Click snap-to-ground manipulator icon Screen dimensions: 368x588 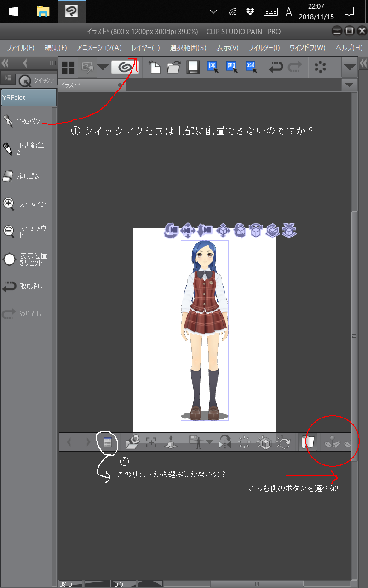tap(289, 230)
